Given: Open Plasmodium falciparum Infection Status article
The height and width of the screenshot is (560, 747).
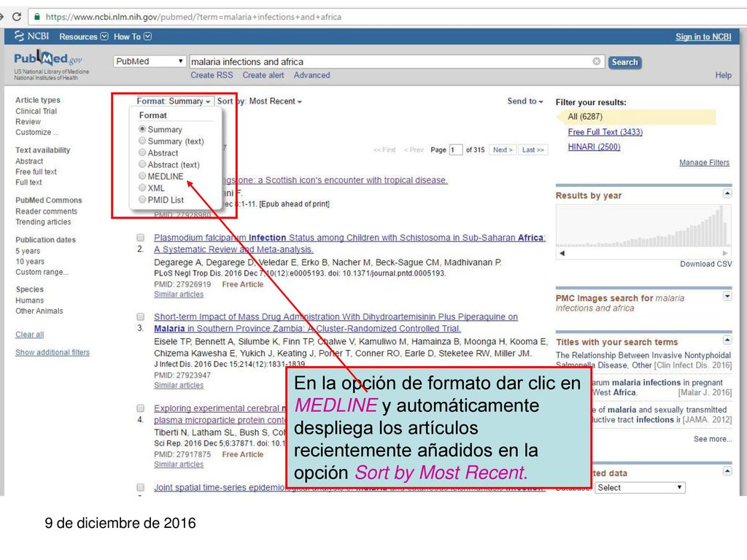Looking at the screenshot, I should [349, 244].
